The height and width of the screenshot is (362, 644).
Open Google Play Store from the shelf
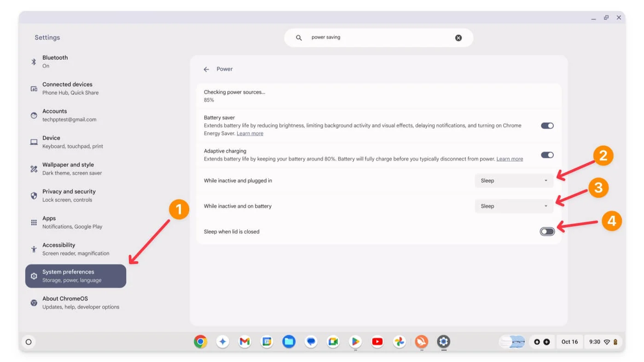point(355,342)
